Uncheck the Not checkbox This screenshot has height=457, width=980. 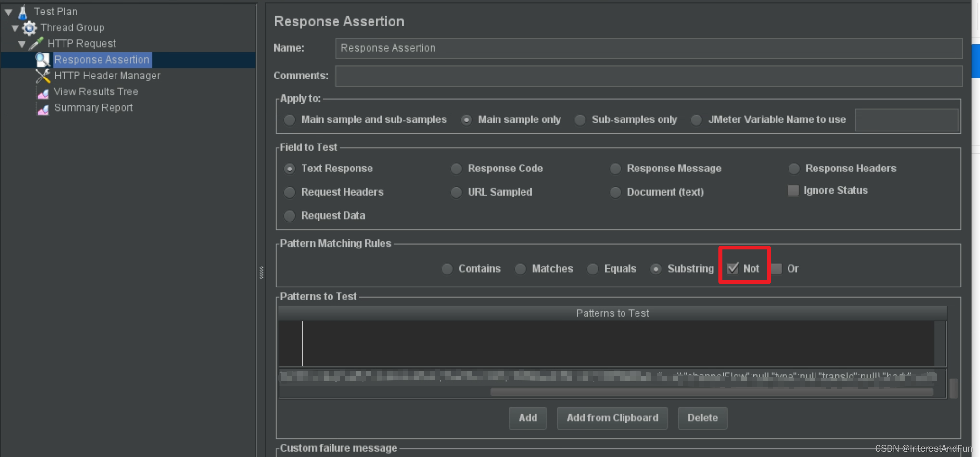pyautogui.click(x=733, y=268)
